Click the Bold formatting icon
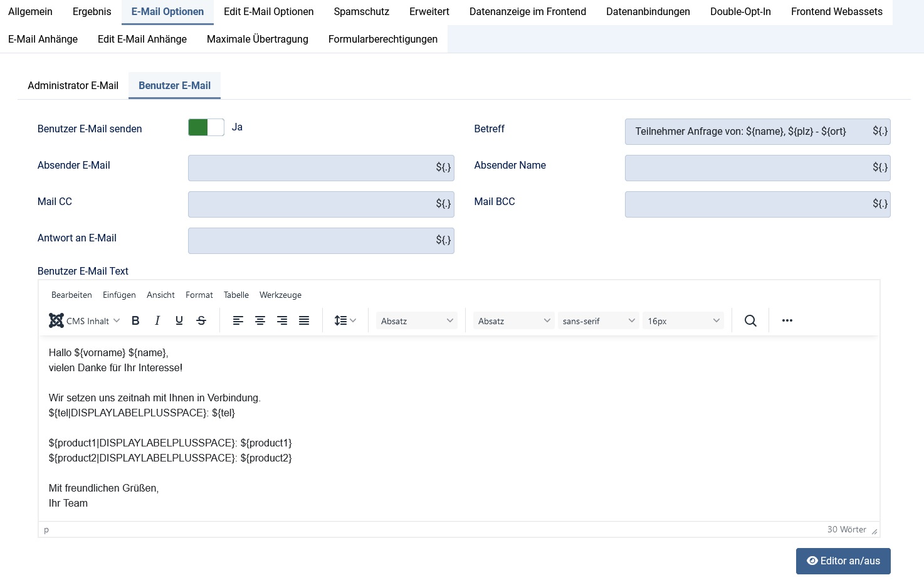Image resolution: width=924 pixels, height=580 pixels. coord(135,321)
